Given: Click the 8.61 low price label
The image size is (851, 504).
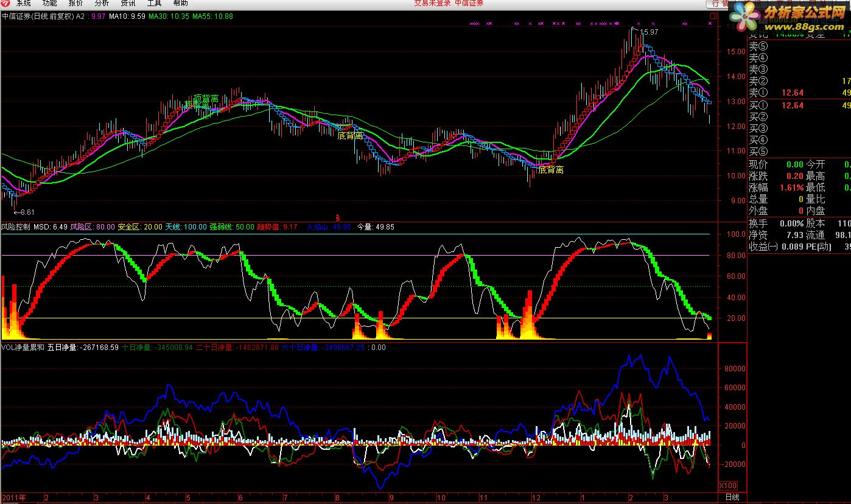Looking at the screenshot, I should [24, 212].
